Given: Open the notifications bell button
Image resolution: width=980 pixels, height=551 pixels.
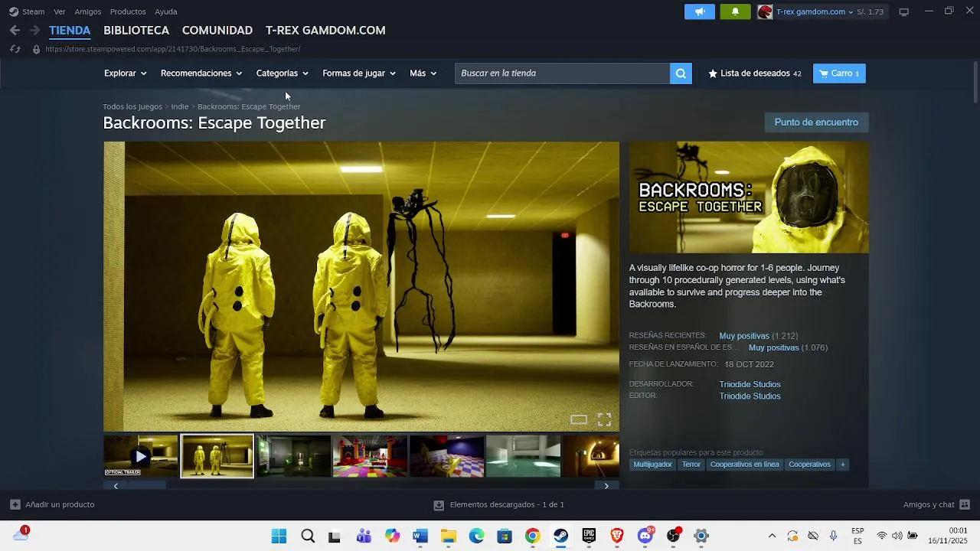Looking at the screenshot, I should click(735, 11).
